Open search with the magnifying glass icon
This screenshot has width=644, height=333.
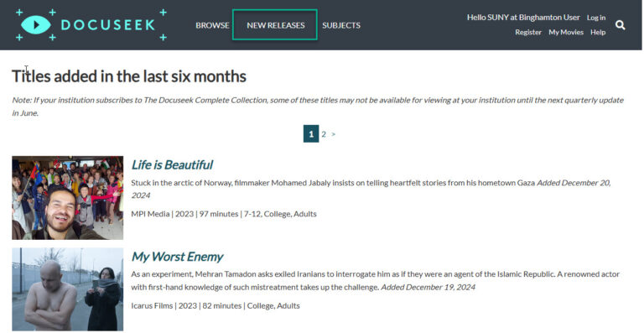point(621,25)
